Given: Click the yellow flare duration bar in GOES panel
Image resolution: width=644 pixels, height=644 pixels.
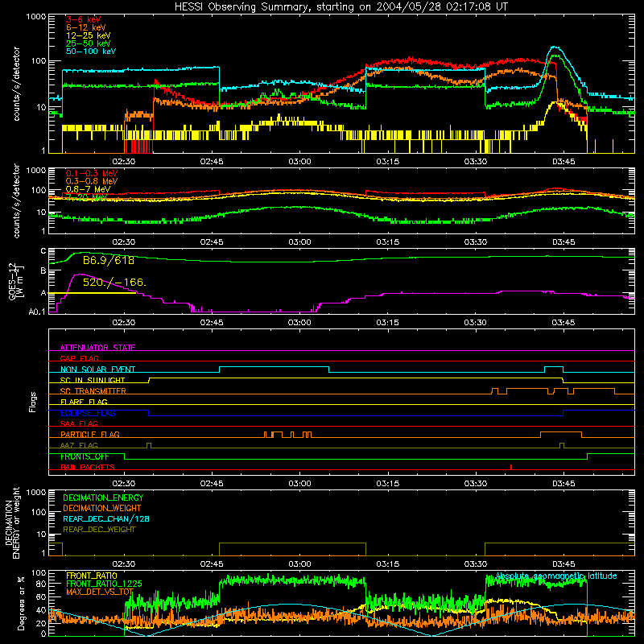Looking at the screenshot, I should point(92,293).
